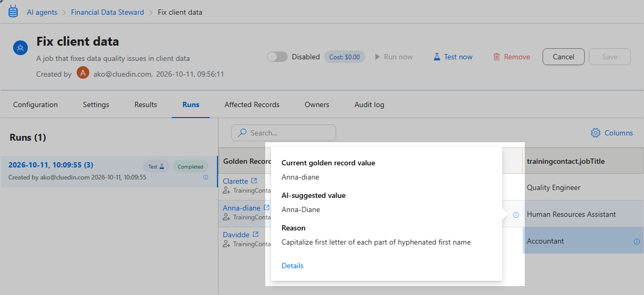The height and width of the screenshot is (295, 644).
Task: Click the AI agent job robot icon
Action: [x=20, y=48]
